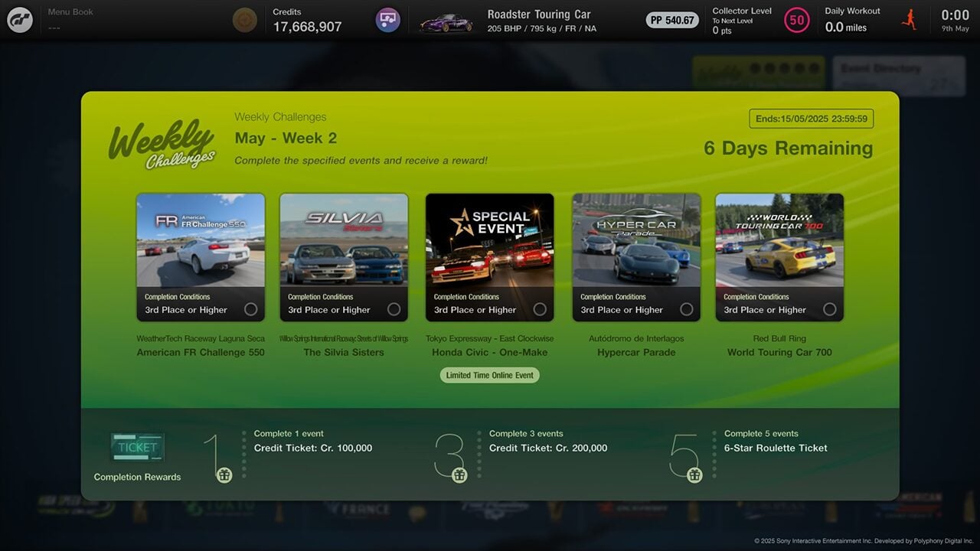Click the Completion Rewards label

click(x=138, y=477)
